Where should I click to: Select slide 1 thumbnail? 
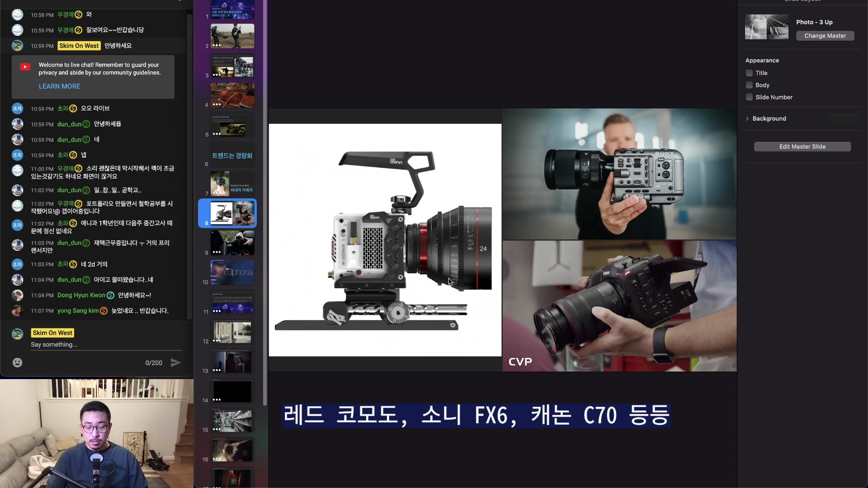point(232,9)
